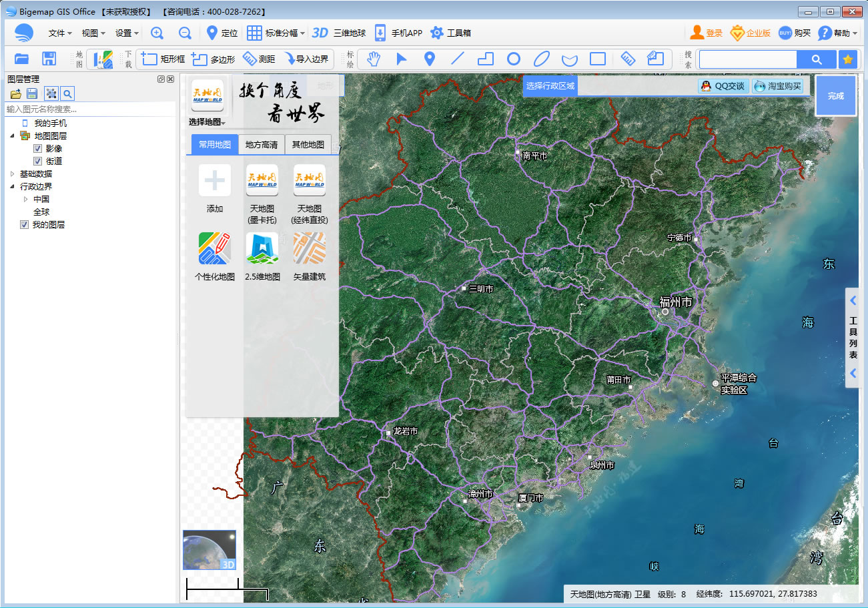Open the 文件 menu
Image resolution: width=868 pixels, height=608 pixels.
pos(60,33)
